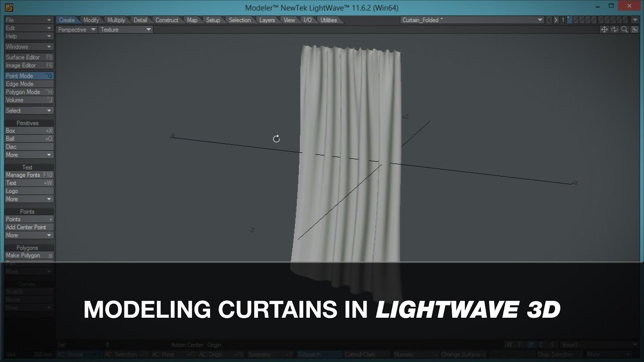Activate Volume selection mode
The width and height of the screenshot is (644, 362).
[x=29, y=100]
